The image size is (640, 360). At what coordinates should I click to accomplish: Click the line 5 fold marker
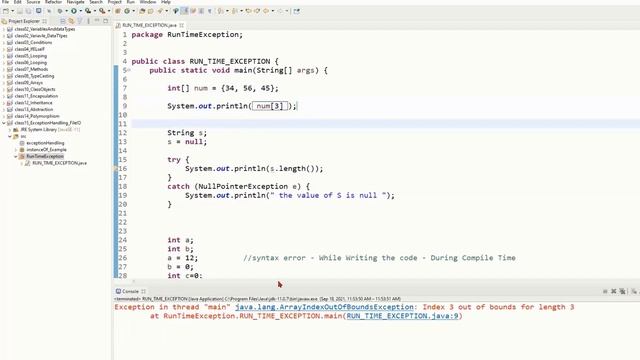click(129, 71)
